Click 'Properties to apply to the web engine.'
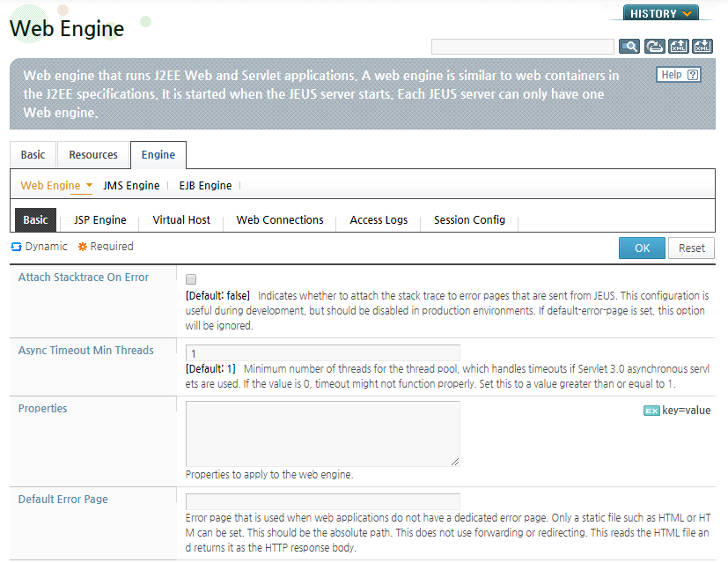The height and width of the screenshot is (563, 728). (269, 474)
